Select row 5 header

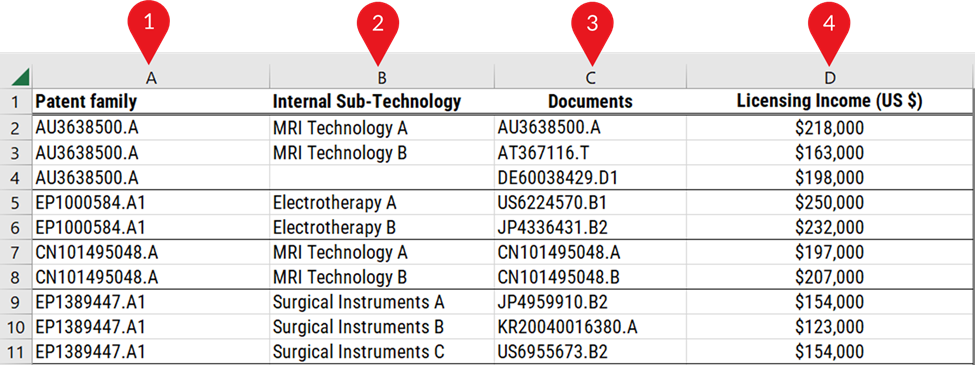click(x=16, y=203)
